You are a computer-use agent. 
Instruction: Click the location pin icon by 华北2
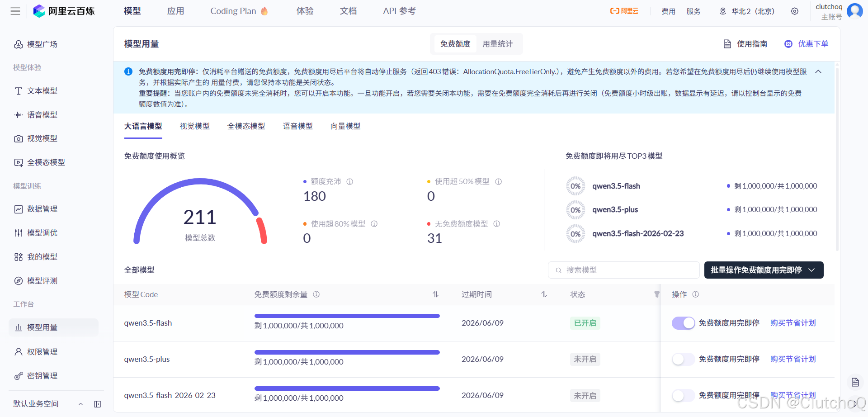coord(723,11)
